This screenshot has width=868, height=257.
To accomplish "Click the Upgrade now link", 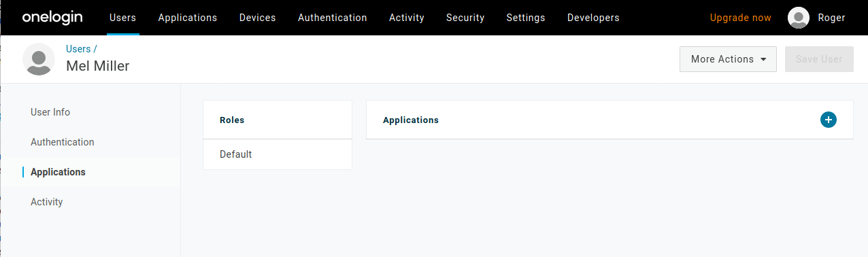I will (741, 18).
